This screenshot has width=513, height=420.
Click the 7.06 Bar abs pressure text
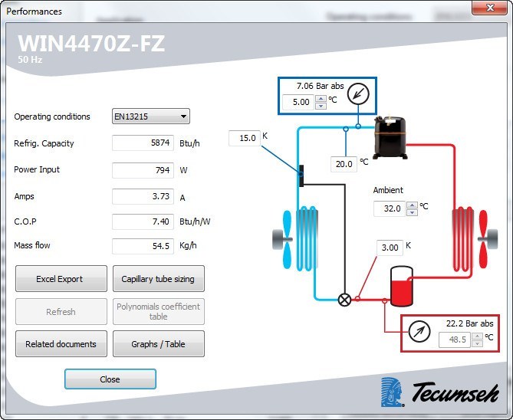point(320,86)
